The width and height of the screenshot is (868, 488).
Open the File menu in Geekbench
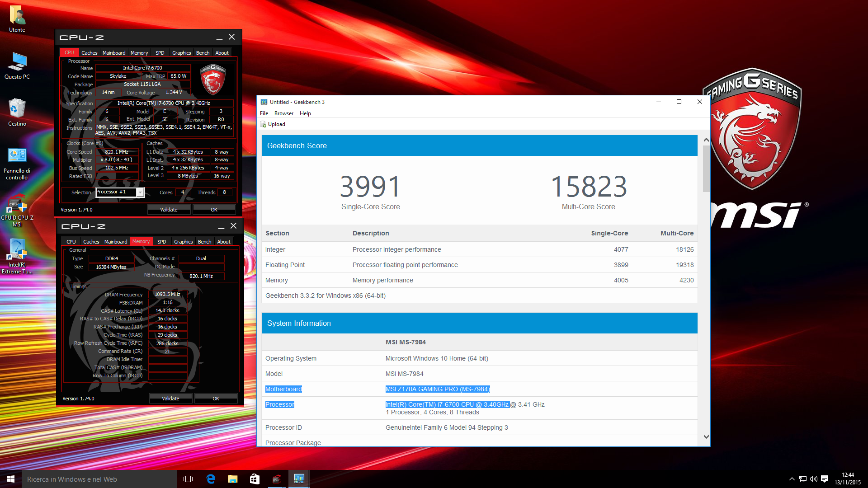264,113
